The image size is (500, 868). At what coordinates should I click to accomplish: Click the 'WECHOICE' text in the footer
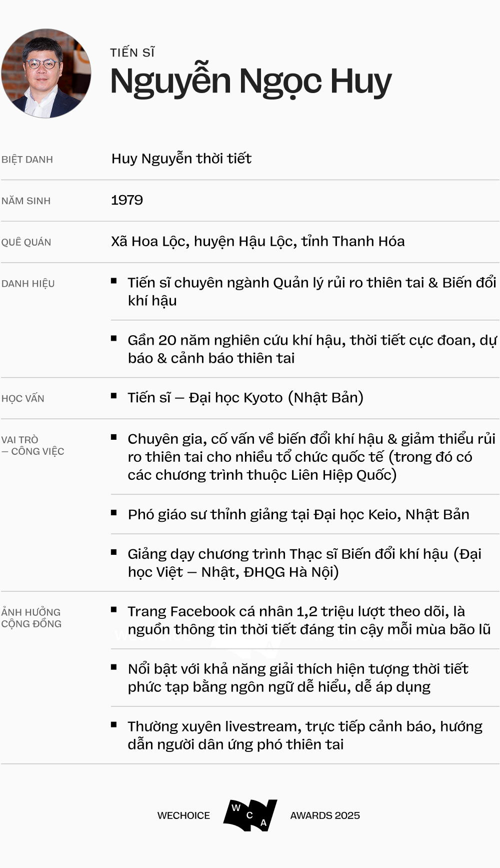click(x=183, y=815)
